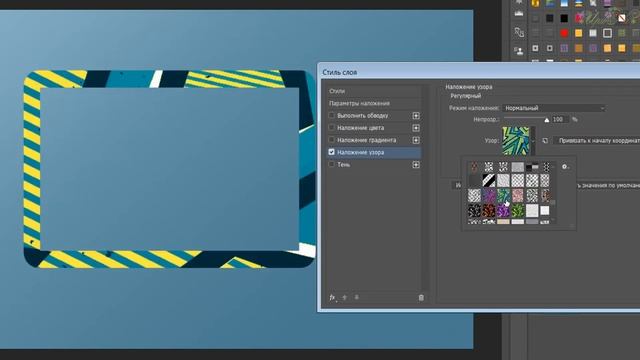Click the pattern picker scrollbar thumb

[553, 202]
